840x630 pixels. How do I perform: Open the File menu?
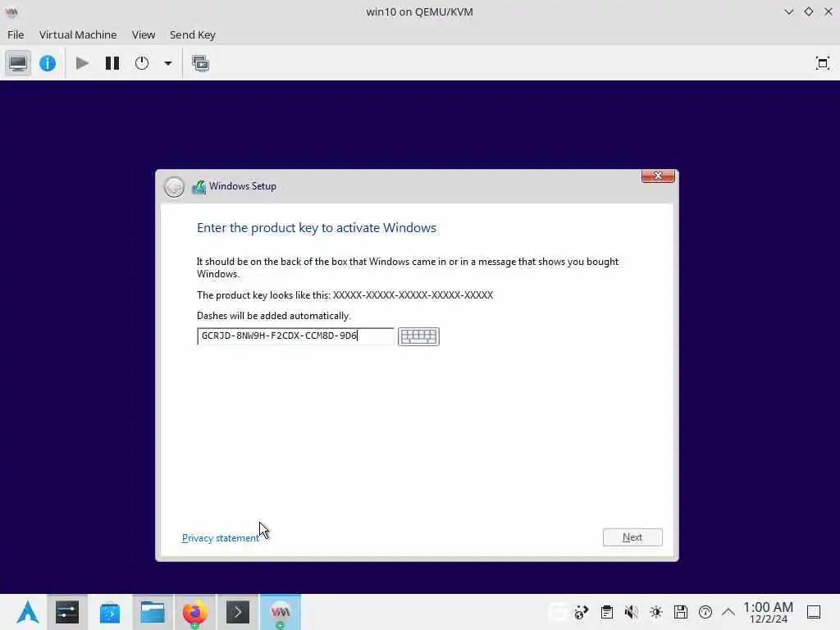(16, 34)
